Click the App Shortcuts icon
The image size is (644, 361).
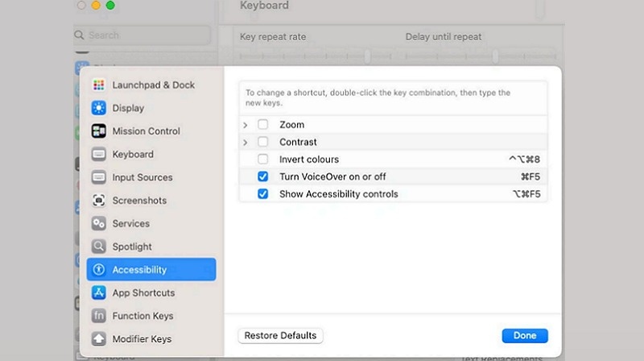coord(98,293)
